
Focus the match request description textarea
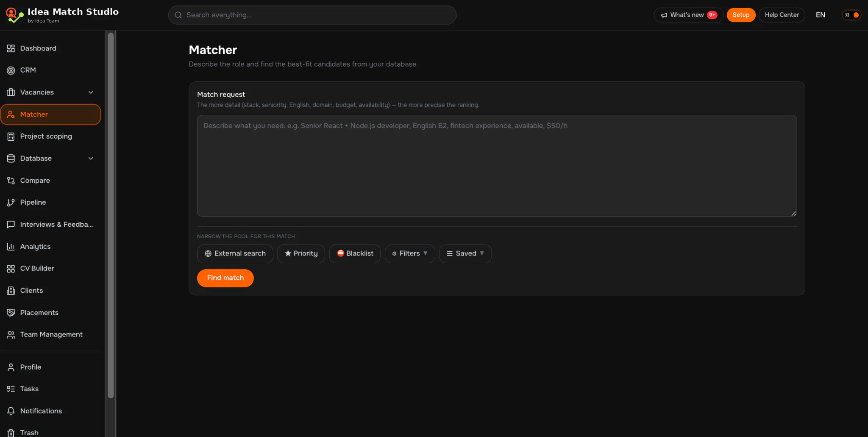tap(497, 166)
